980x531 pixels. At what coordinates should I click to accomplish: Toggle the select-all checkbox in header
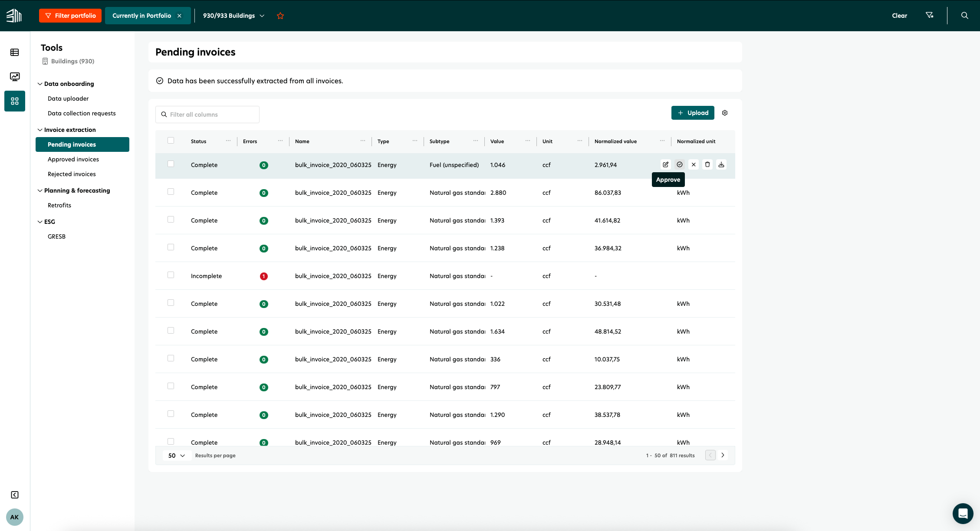click(171, 141)
